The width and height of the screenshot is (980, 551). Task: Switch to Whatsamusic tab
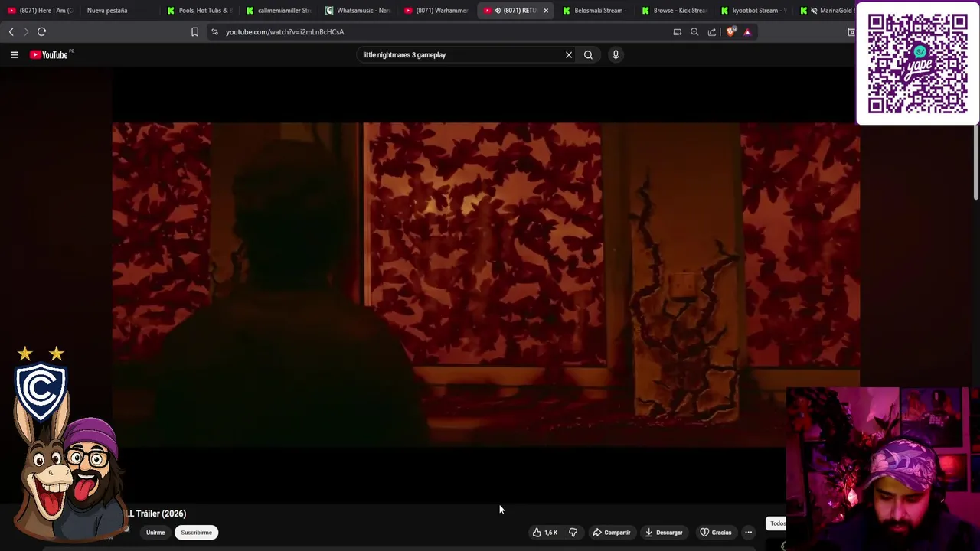358,11
